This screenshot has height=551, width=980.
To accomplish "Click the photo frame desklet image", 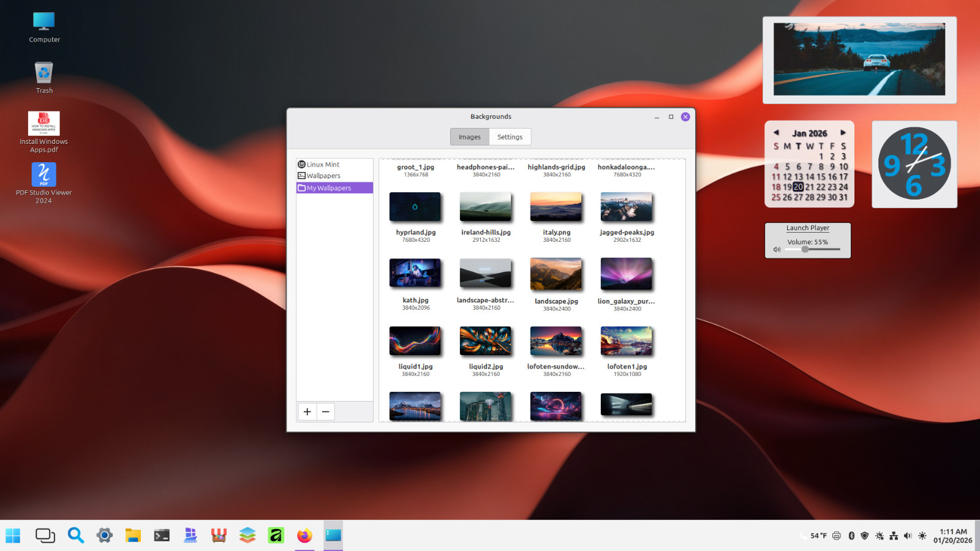I will (x=859, y=59).
